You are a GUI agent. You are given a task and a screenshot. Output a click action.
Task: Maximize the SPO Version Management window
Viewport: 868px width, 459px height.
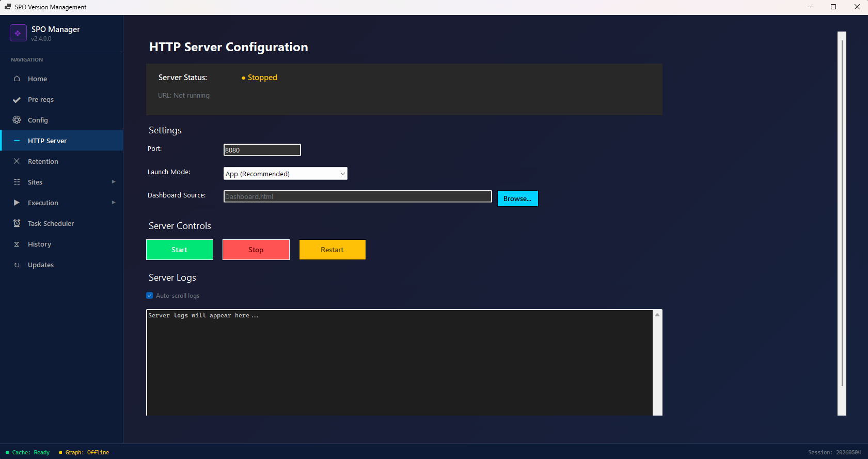833,7
